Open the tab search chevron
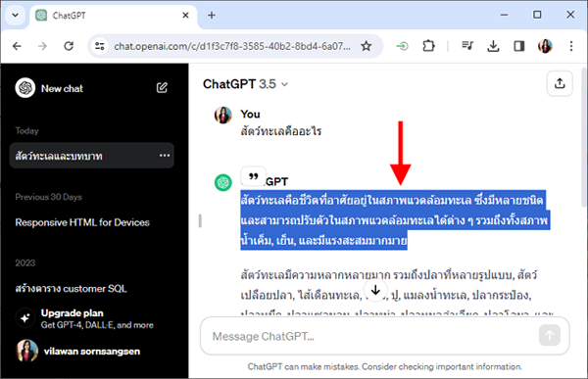The height and width of the screenshot is (379, 588). (x=15, y=16)
